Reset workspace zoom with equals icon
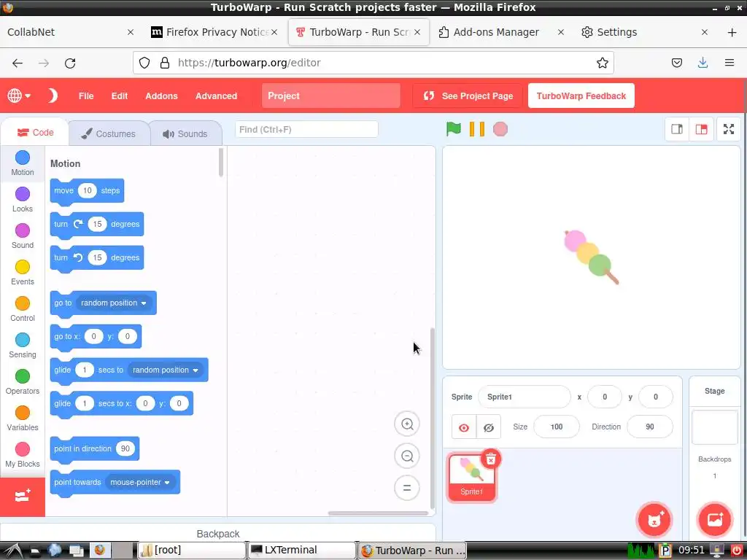 pos(407,488)
